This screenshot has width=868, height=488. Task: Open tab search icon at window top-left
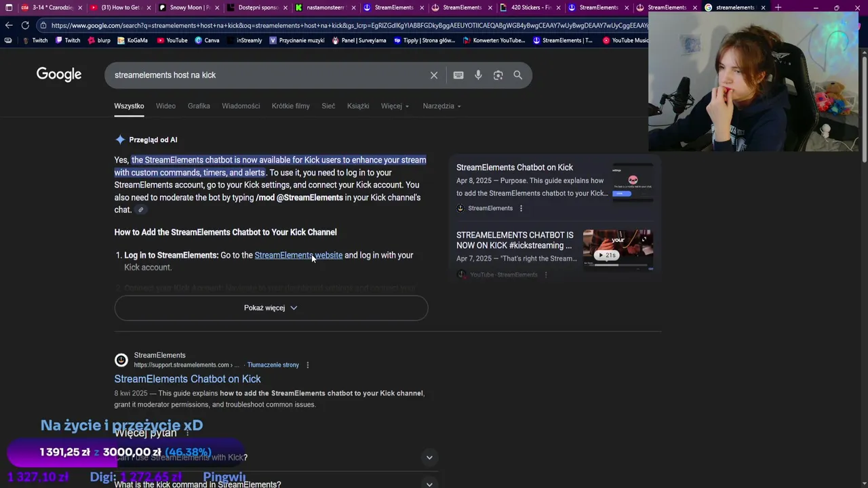tap(8, 7)
